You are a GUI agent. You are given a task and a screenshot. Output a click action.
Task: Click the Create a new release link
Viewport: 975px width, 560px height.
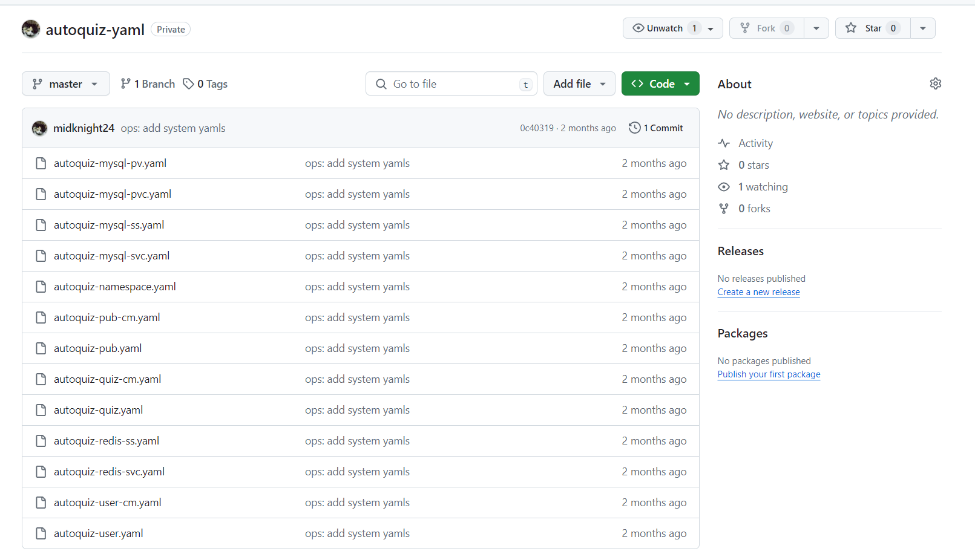(758, 292)
